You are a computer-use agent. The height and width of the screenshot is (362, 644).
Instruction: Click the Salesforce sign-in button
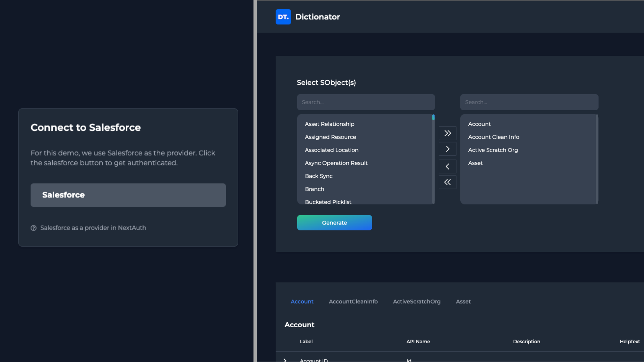click(128, 195)
